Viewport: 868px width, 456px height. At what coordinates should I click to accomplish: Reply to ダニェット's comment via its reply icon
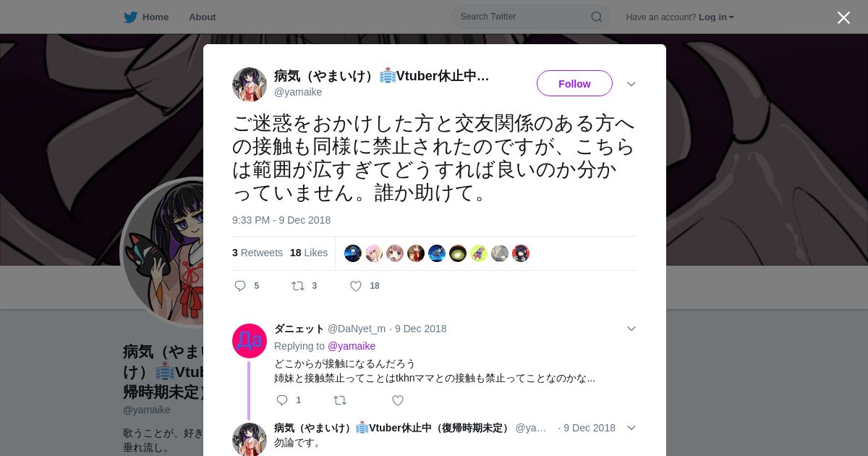point(282,400)
